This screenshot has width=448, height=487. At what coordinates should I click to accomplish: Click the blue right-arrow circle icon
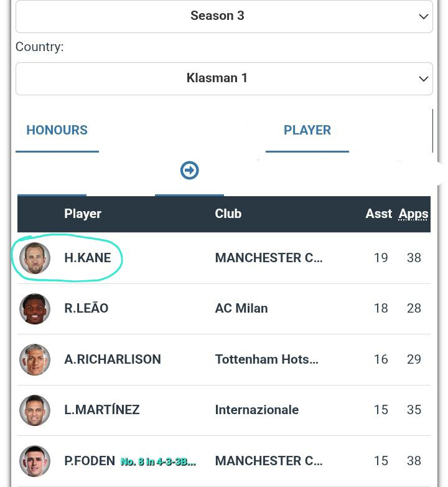point(189,170)
